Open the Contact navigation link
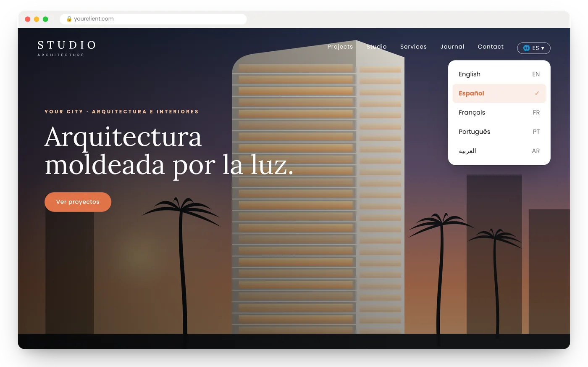Image resolution: width=588 pixels, height=367 pixels. pyautogui.click(x=491, y=47)
